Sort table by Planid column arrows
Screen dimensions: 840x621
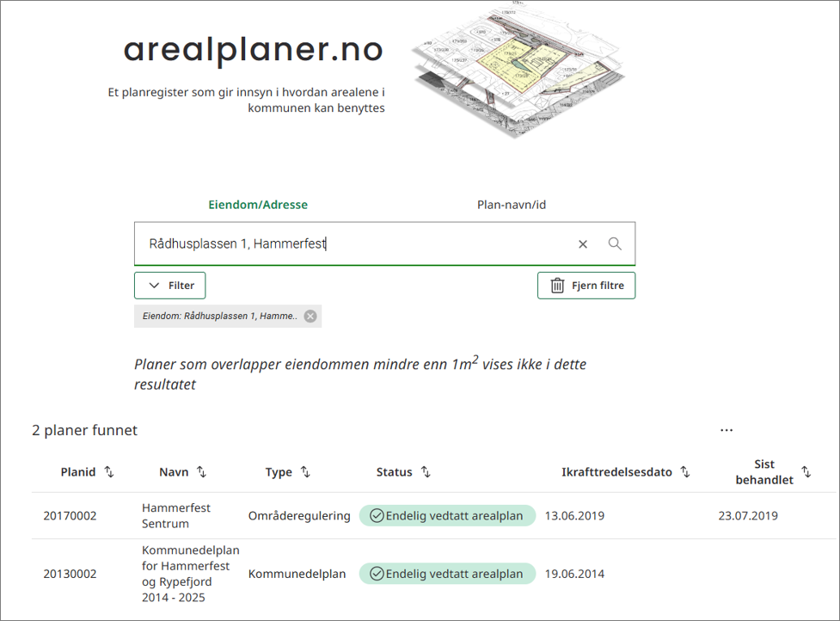(109, 471)
